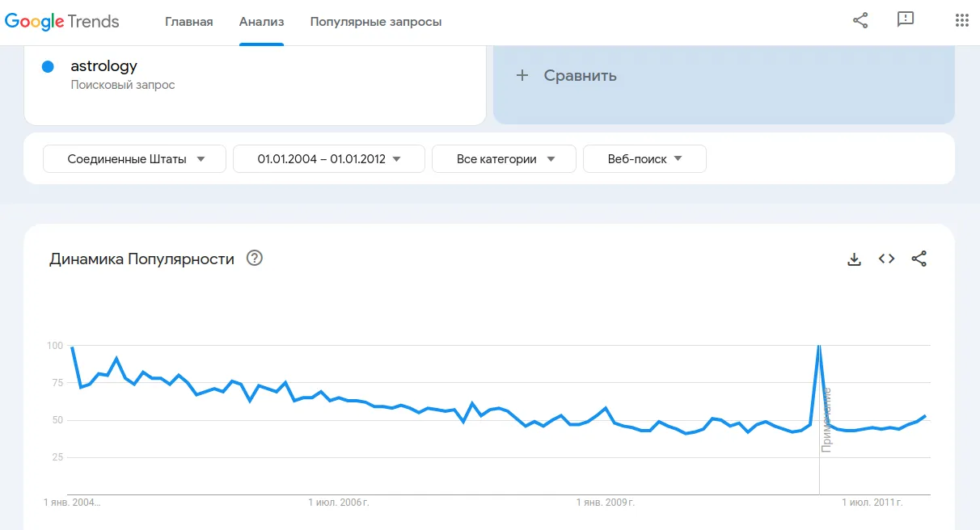Open help icon next to Динамика Популярности
The image size is (980, 530).
click(x=255, y=259)
